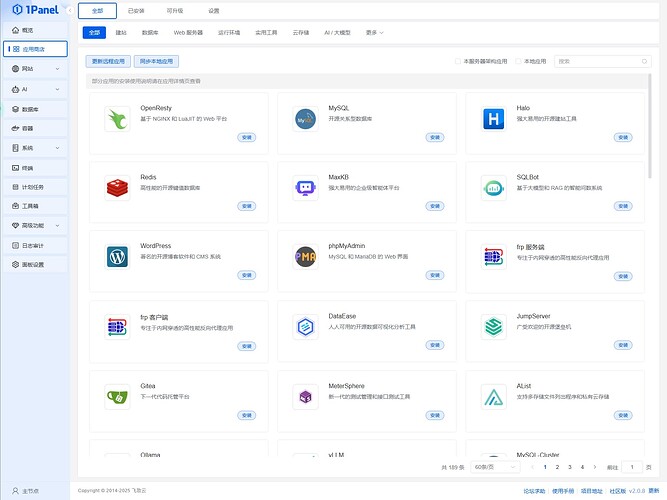
Task: Open the 概览 overview icon in sidebar
Action: pos(15,30)
